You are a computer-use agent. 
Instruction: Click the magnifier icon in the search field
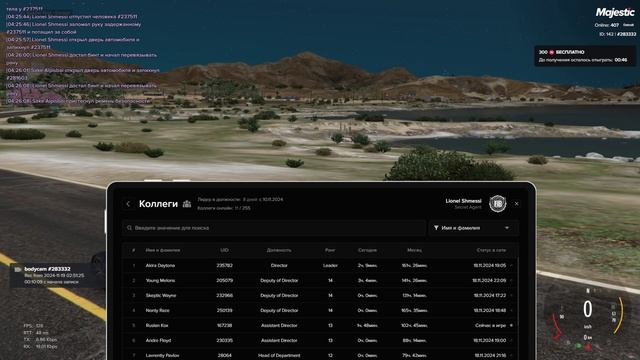pos(129,228)
